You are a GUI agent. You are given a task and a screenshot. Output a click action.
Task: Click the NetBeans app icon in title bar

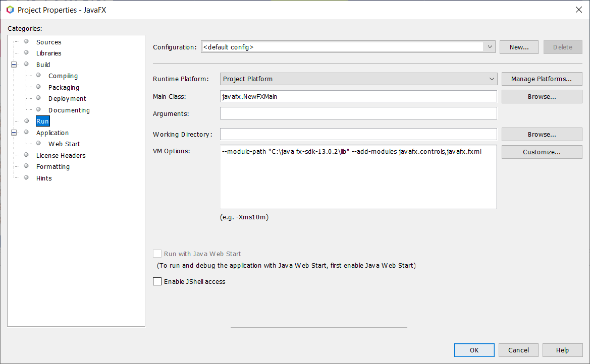[x=10, y=10]
